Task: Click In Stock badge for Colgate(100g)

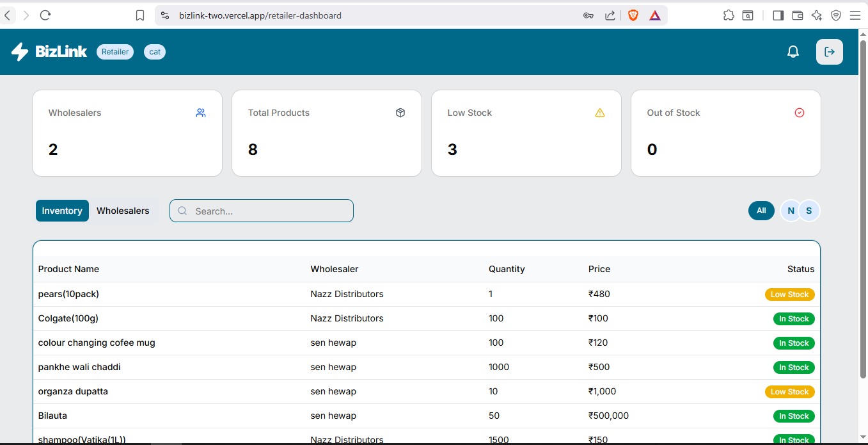Action: coord(794,319)
